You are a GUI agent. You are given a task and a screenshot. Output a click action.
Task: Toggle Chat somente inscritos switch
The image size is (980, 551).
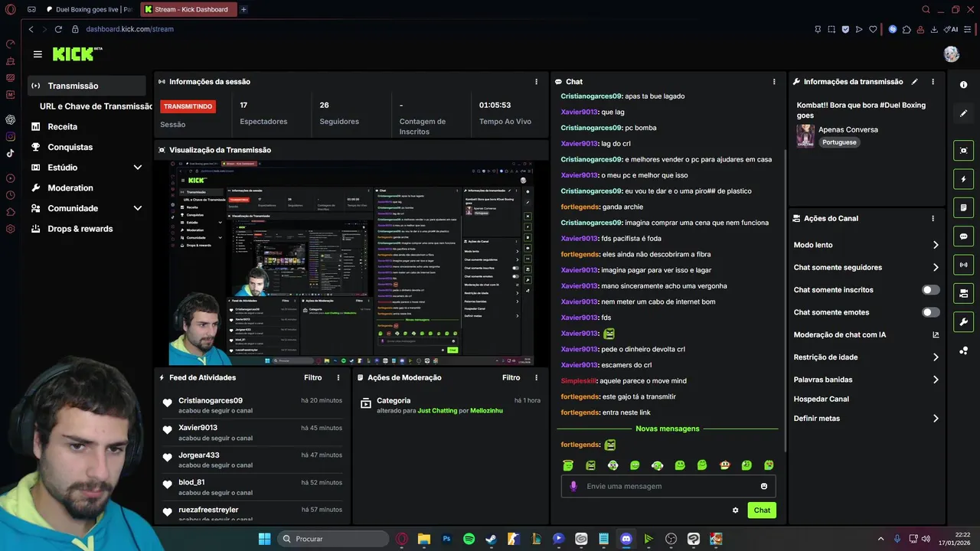930,290
